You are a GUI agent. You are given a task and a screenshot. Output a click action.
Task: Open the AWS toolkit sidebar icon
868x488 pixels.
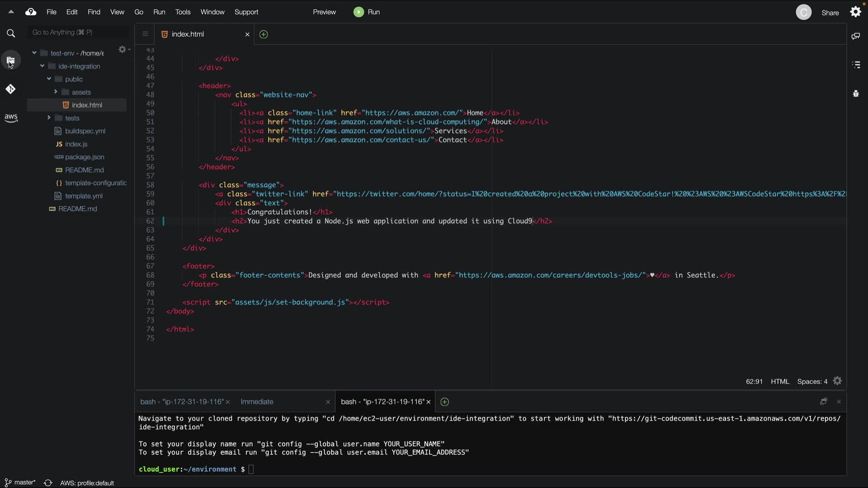pyautogui.click(x=11, y=118)
